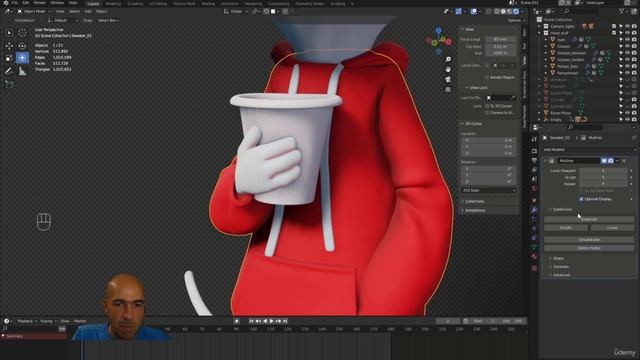This screenshot has height=360, width=640.
Task: Select the Measure tool
Action: click(22, 71)
